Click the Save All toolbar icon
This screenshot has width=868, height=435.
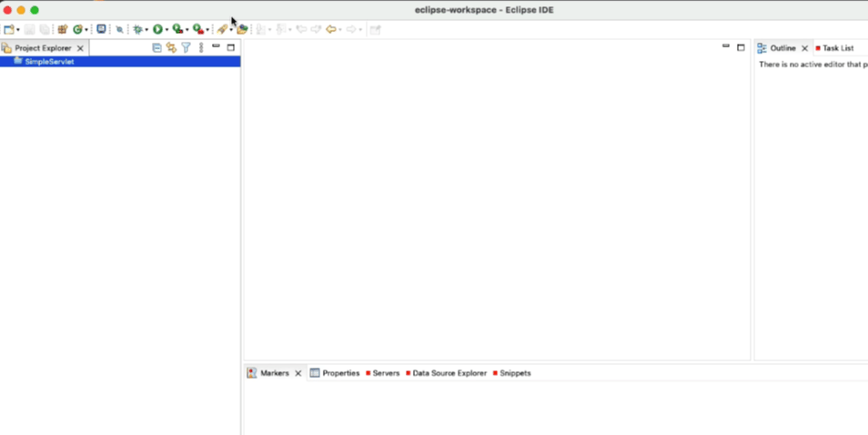pyautogui.click(x=45, y=29)
